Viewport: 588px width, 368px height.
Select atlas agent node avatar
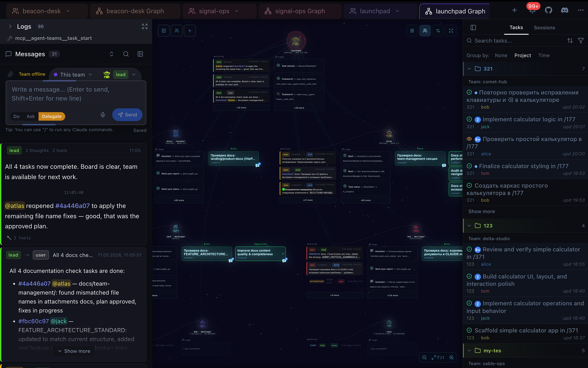coord(389,133)
